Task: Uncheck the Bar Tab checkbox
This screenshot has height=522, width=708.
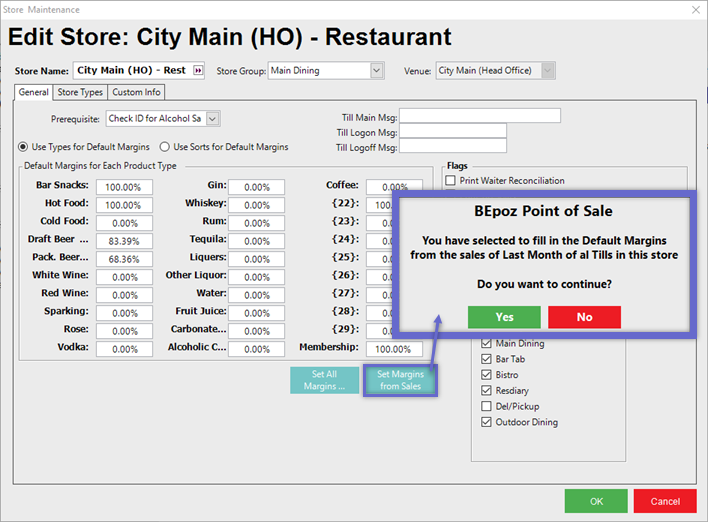Action: 486,359
